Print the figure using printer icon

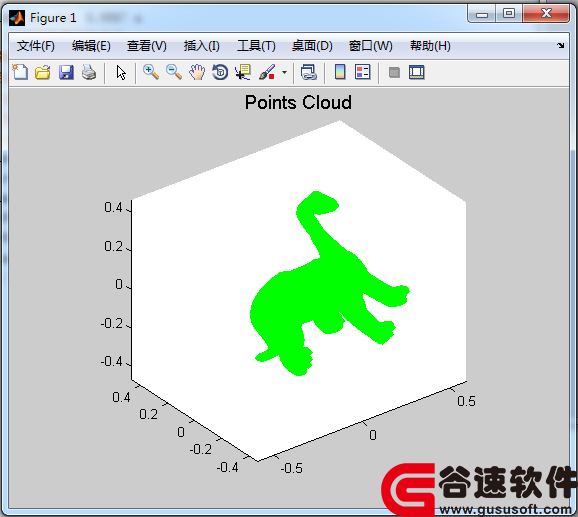click(x=89, y=72)
